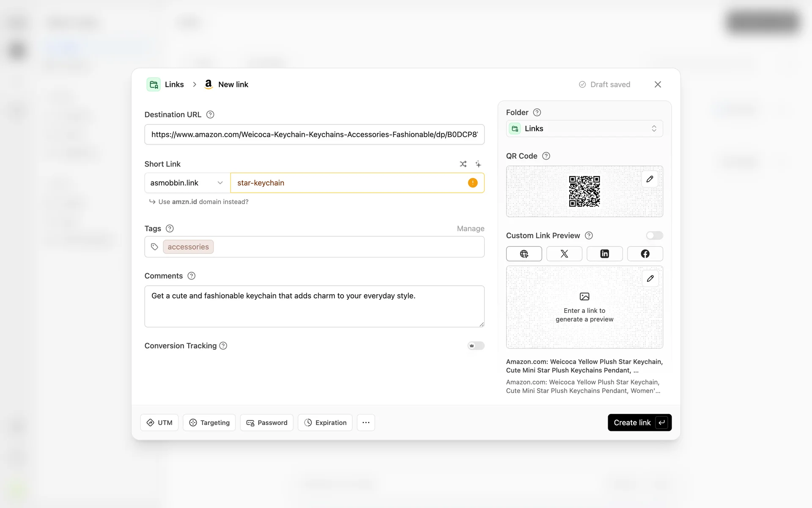Open the three-dots more options button
Screen dimensions: 812x508
(x=366, y=422)
